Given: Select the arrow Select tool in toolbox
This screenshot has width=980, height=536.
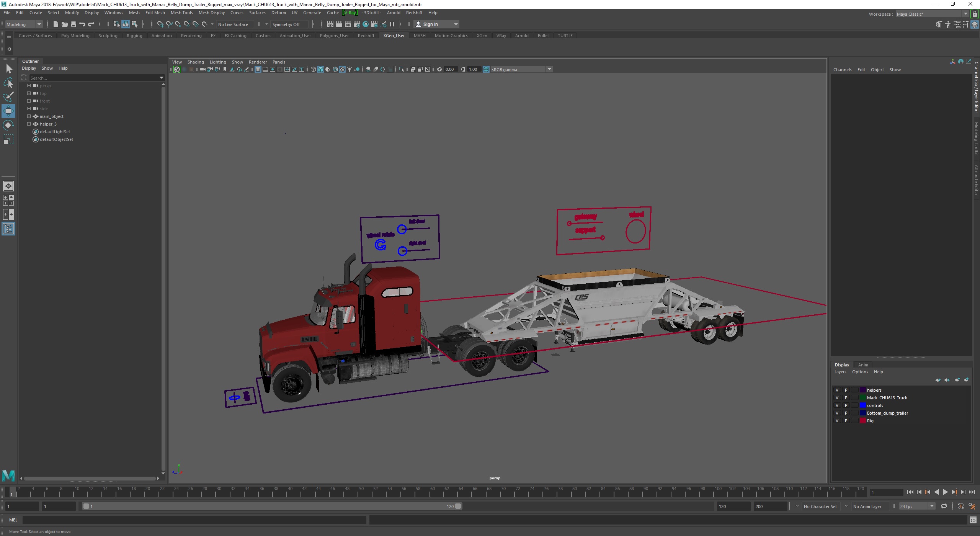Looking at the screenshot, I should pos(8,69).
